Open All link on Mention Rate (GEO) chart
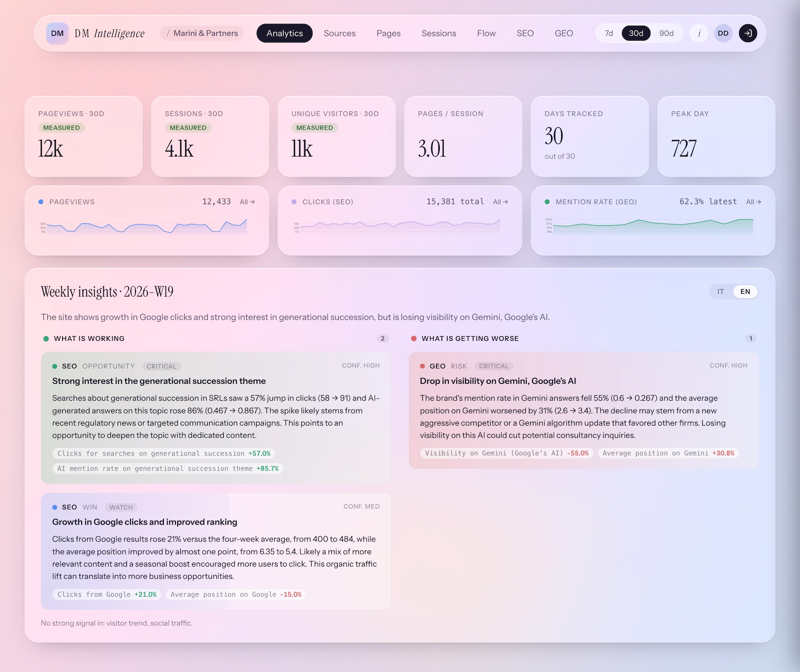Screen dimensions: 800x672 tap(754, 202)
